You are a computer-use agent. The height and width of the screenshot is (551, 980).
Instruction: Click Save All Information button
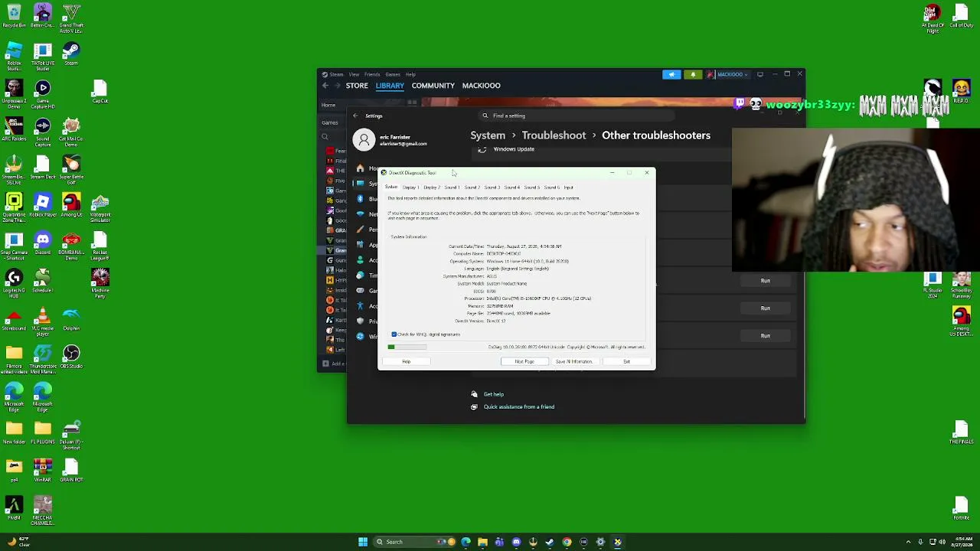[x=573, y=361]
